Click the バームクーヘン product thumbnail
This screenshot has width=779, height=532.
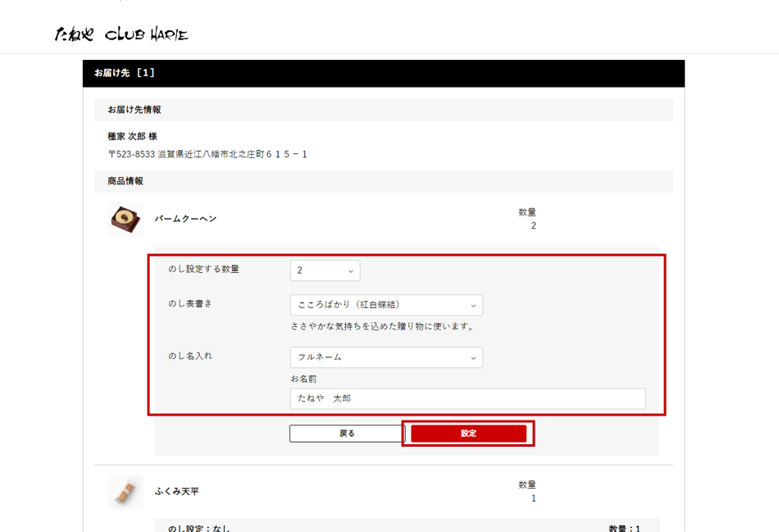(125, 220)
